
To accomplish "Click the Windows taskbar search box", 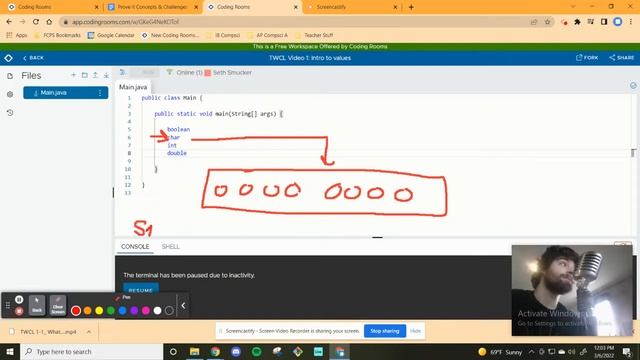I will tap(92, 351).
